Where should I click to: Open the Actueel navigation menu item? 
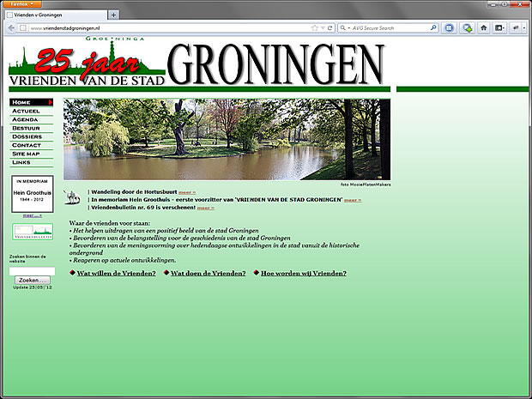click(31, 111)
